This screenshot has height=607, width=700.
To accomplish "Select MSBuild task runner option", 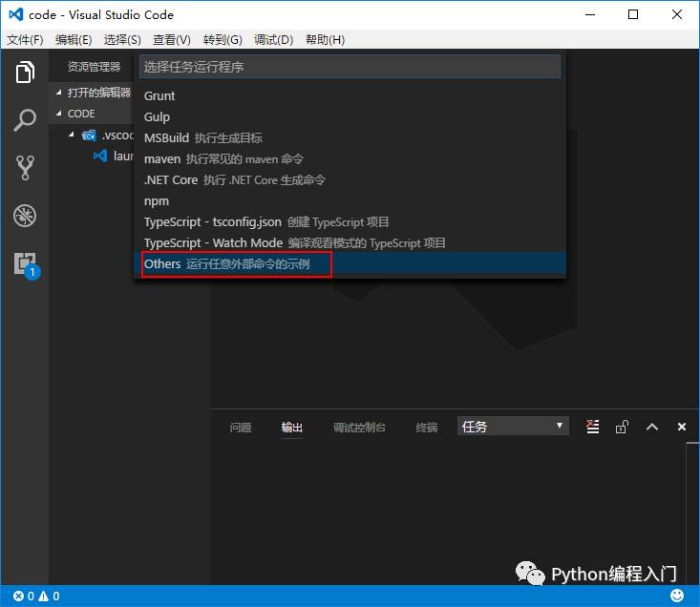I will pyautogui.click(x=350, y=137).
